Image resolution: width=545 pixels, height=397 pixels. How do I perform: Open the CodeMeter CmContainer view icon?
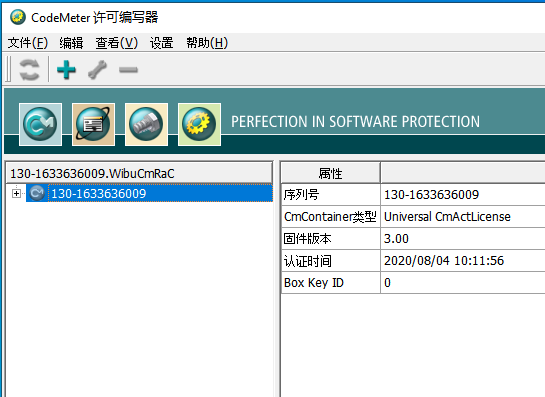click(41, 124)
